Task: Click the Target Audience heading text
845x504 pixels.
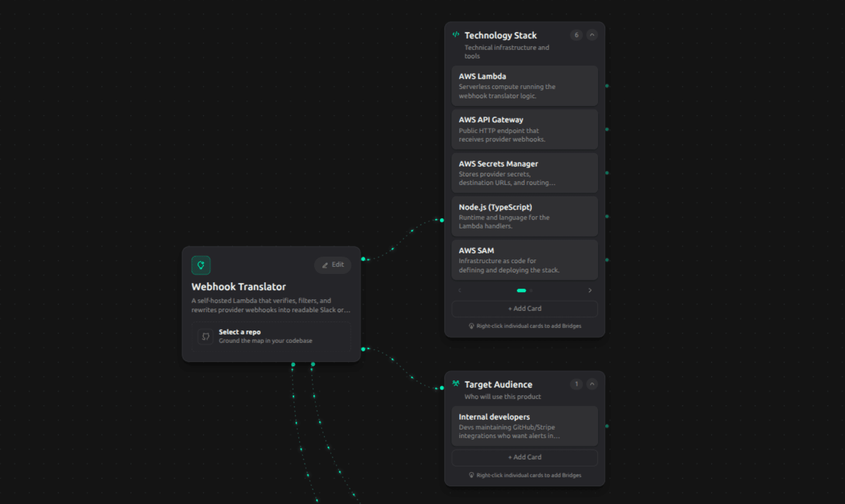Action: [x=498, y=385]
